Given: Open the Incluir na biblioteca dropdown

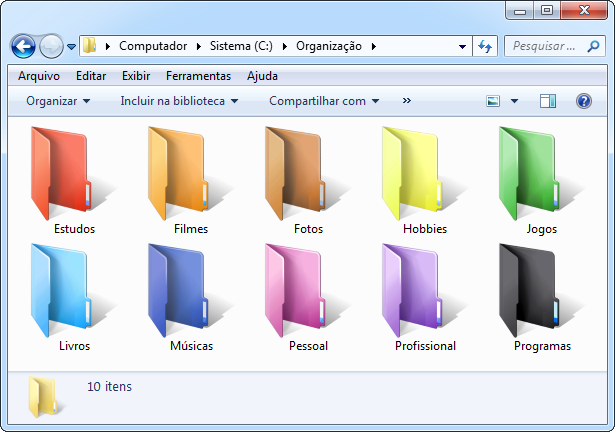Looking at the screenshot, I should (x=179, y=101).
